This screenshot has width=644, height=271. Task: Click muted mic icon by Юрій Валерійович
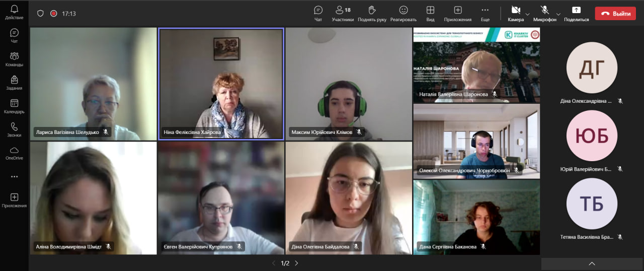point(620,169)
